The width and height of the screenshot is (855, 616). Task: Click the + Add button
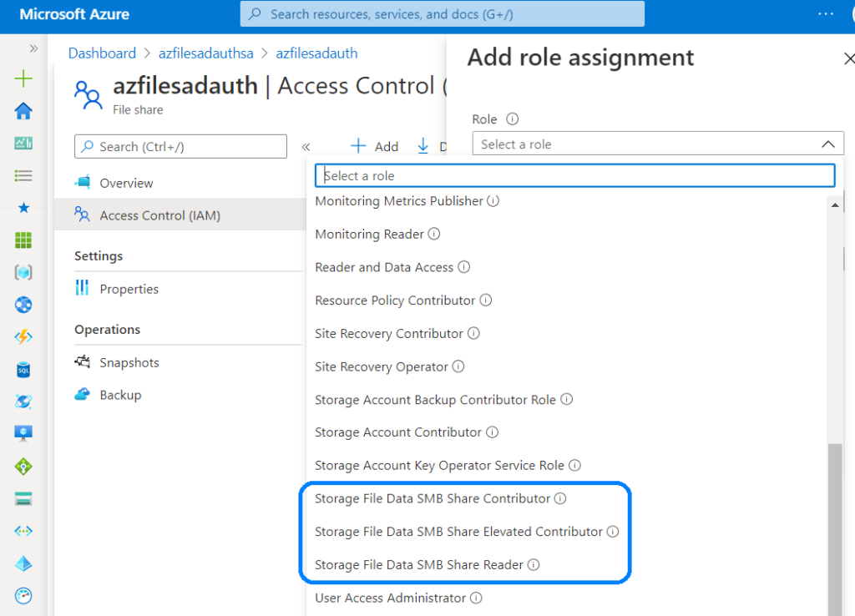pyautogui.click(x=375, y=146)
